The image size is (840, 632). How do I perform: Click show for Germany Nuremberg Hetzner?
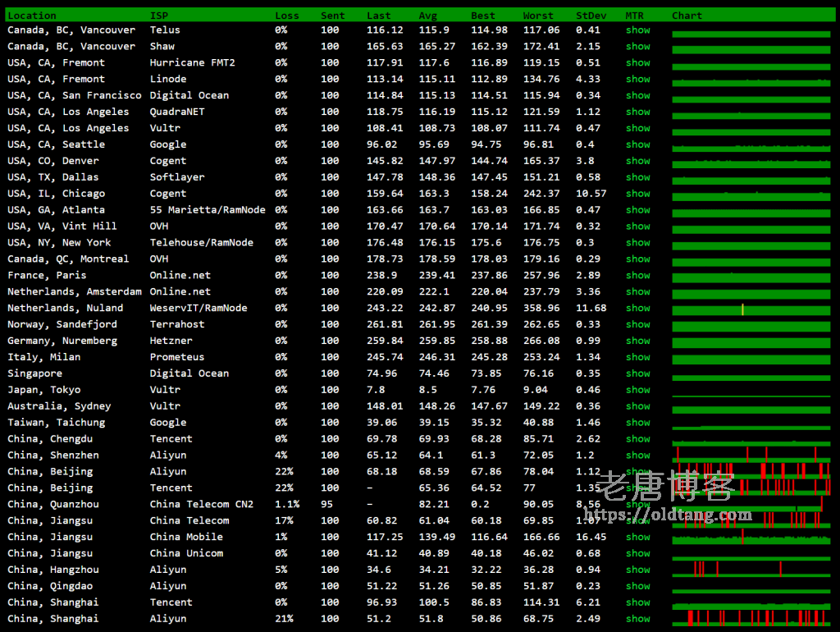click(637, 341)
